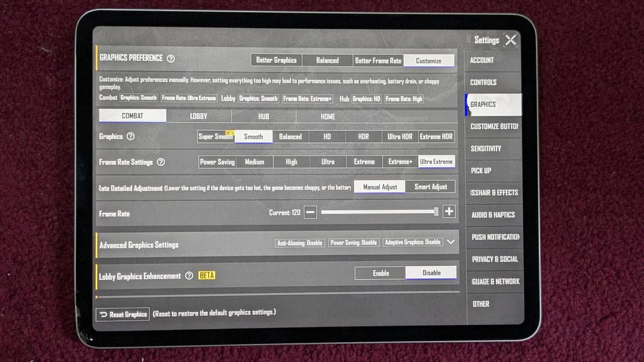This screenshot has height=362, width=644.
Task: Close the Settings screen with the X
Action: tap(510, 40)
